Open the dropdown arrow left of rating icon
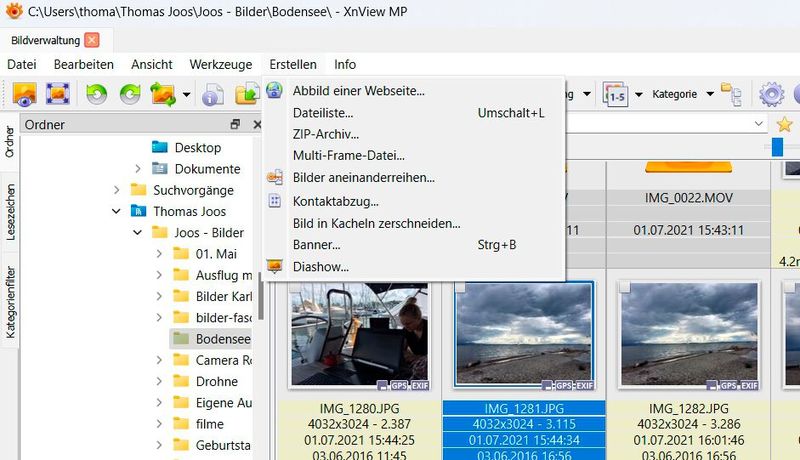Image resolution: width=800 pixels, height=460 pixels. tap(587, 94)
